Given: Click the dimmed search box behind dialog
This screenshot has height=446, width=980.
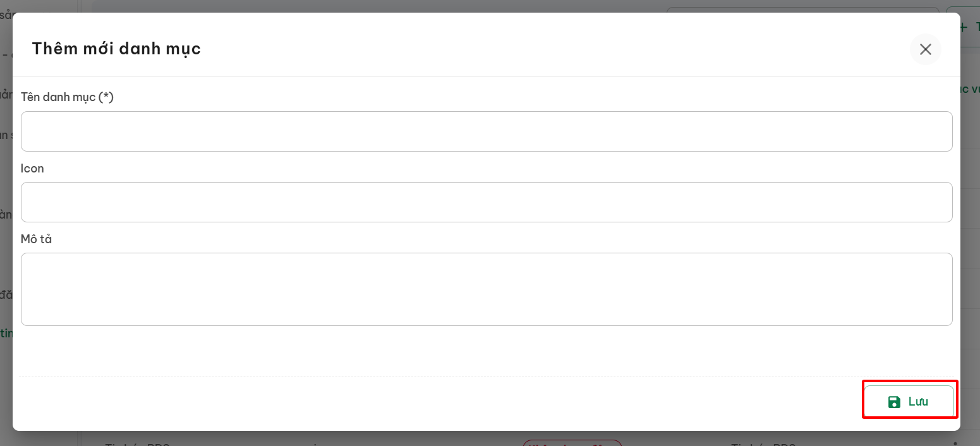Looking at the screenshot, I should coord(802,9).
